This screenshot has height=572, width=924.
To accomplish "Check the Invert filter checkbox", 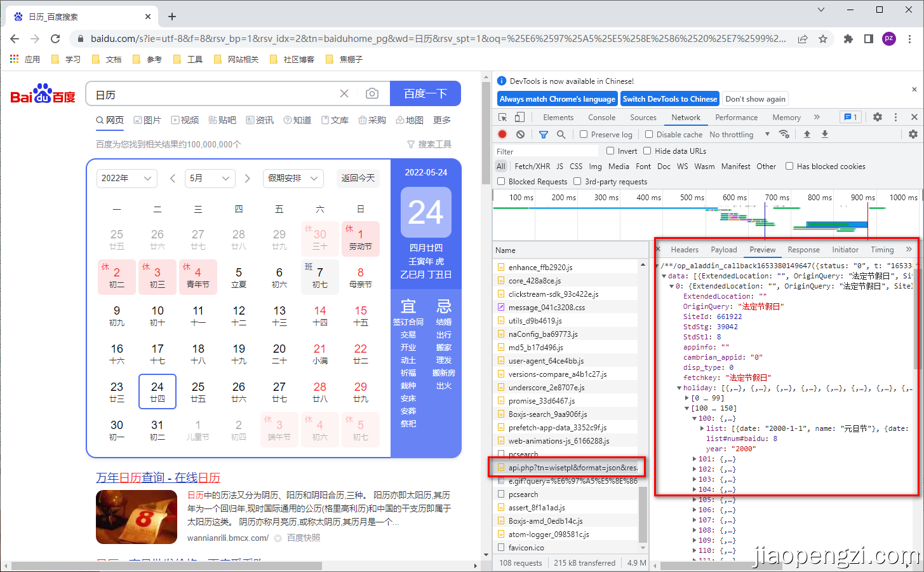I will [610, 151].
